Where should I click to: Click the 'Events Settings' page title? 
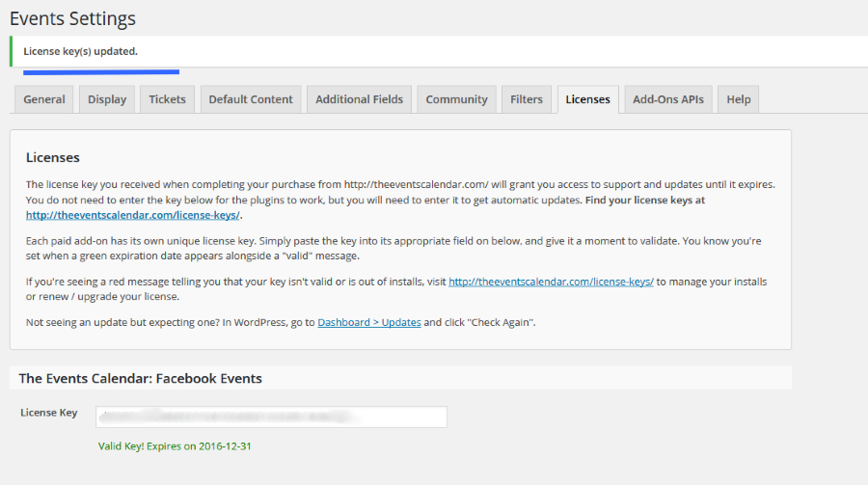click(x=72, y=19)
